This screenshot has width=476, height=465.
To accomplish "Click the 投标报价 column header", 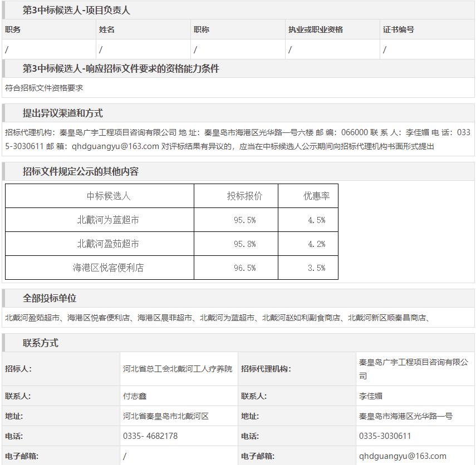I will [244, 196].
